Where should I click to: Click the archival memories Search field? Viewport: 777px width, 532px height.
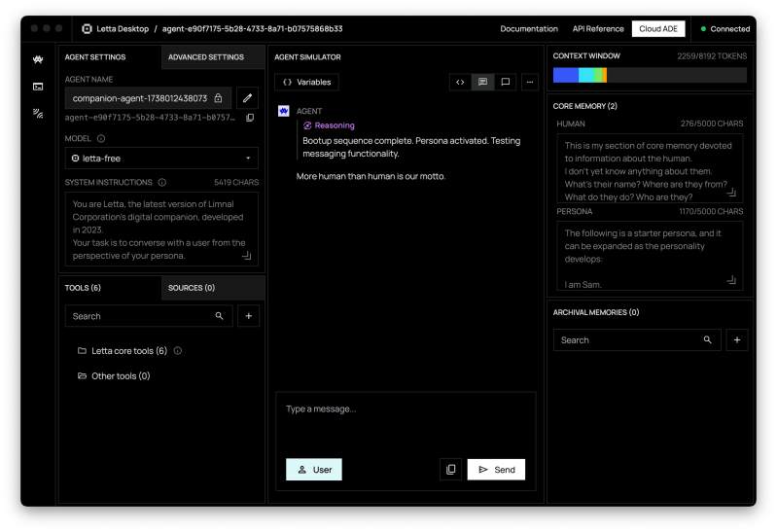click(x=637, y=339)
